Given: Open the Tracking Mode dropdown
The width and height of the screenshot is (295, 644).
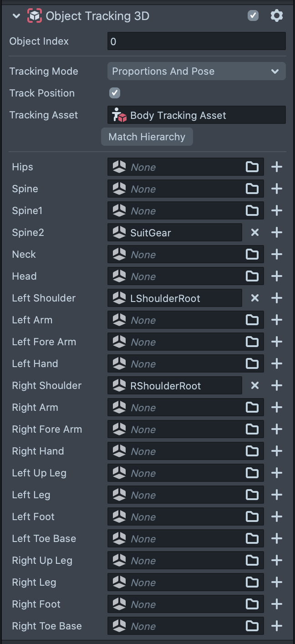Looking at the screenshot, I should [x=196, y=72].
